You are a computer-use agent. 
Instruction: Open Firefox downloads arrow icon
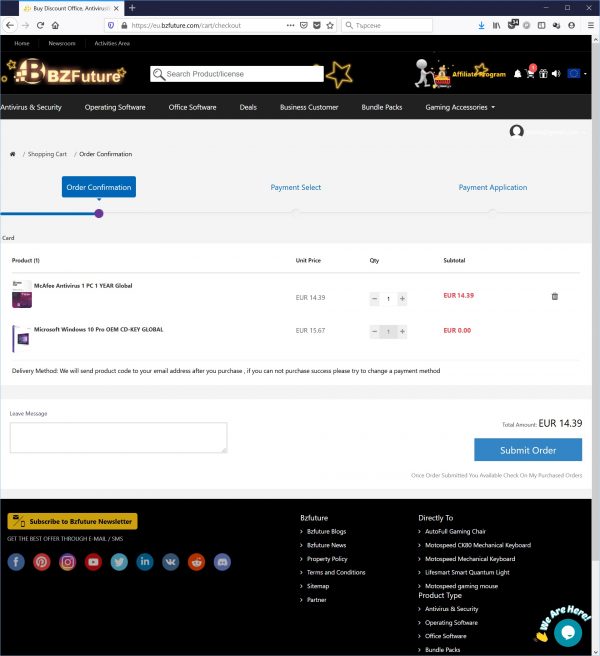(481, 25)
